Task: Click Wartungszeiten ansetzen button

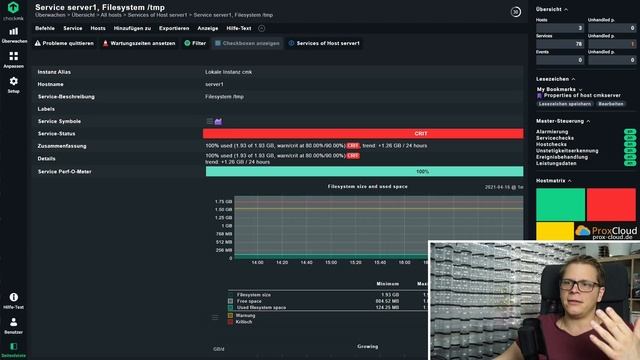Action: [139, 43]
